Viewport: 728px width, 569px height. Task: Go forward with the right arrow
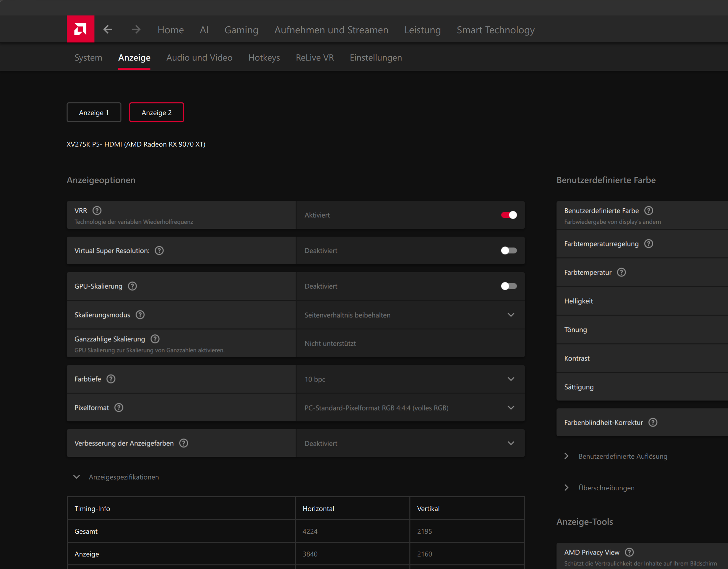click(136, 29)
